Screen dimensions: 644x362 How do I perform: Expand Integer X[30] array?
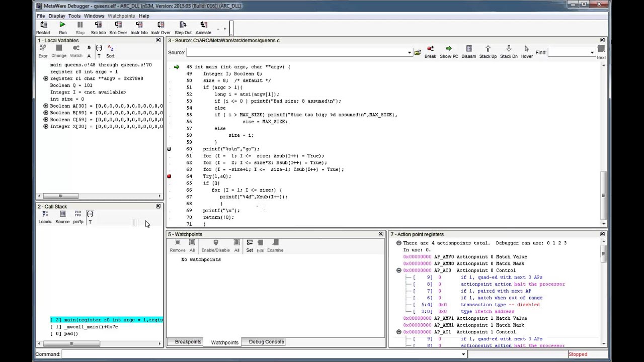[46, 127]
